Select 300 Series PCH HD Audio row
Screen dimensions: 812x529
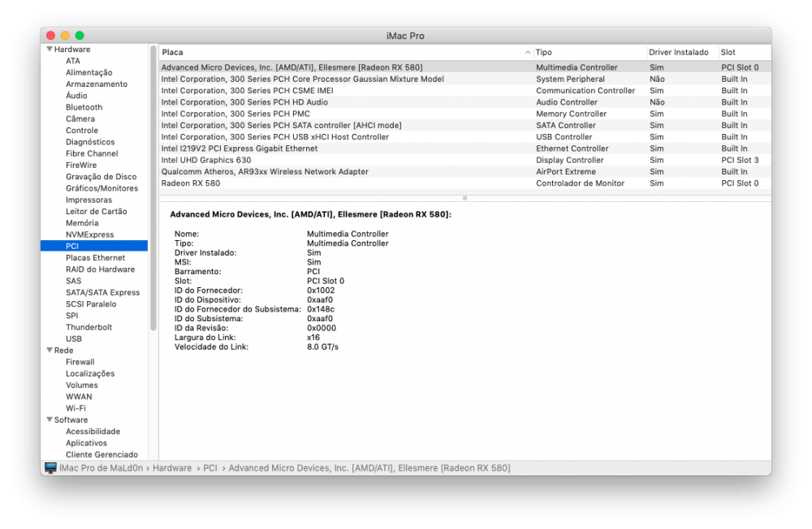coord(465,102)
